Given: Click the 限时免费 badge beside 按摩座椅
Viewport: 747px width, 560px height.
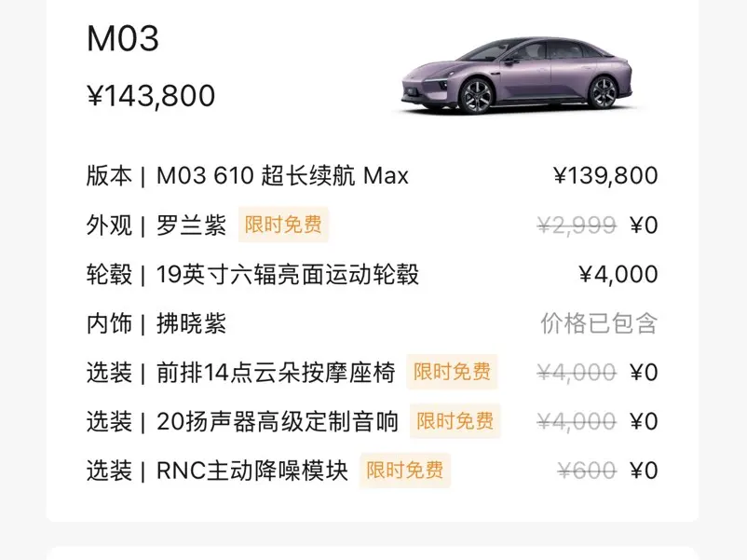Looking at the screenshot, I should click(452, 373).
